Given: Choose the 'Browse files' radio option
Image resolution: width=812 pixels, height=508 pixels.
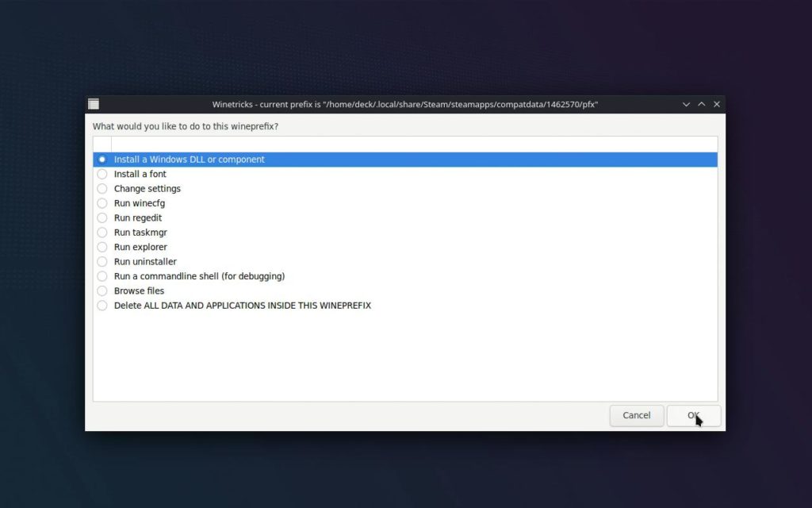Looking at the screenshot, I should click(102, 291).
